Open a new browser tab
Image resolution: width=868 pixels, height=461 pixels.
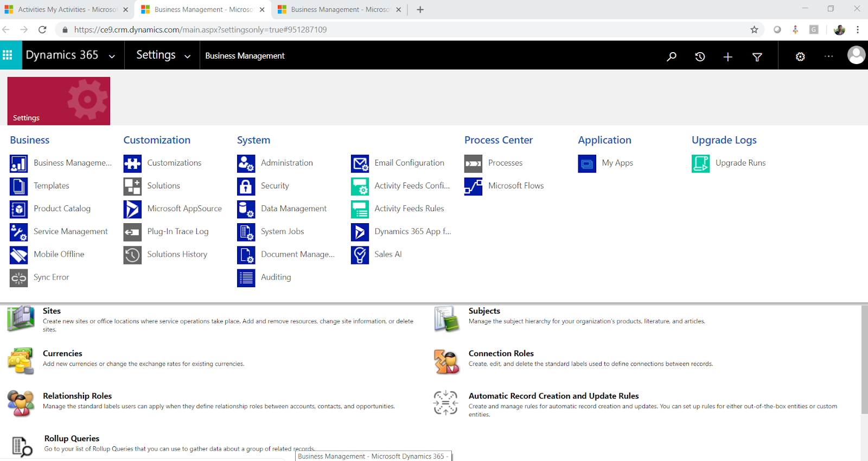420,10
